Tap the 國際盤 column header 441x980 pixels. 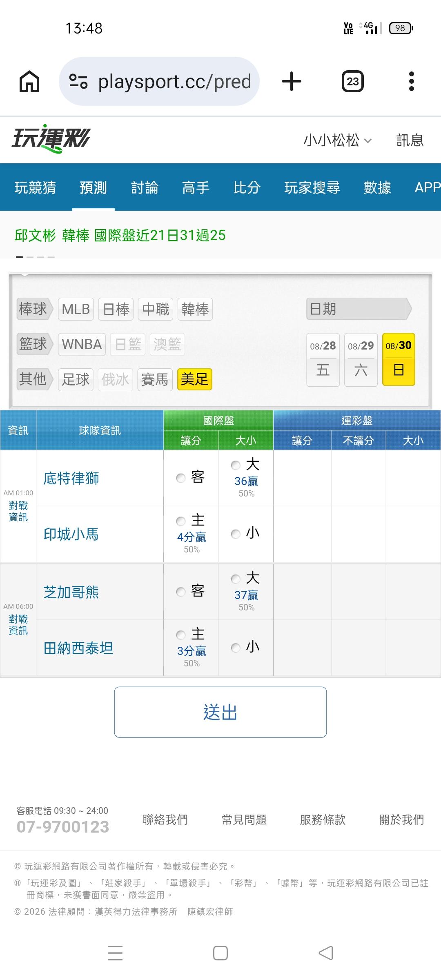(x=218, y=421)
